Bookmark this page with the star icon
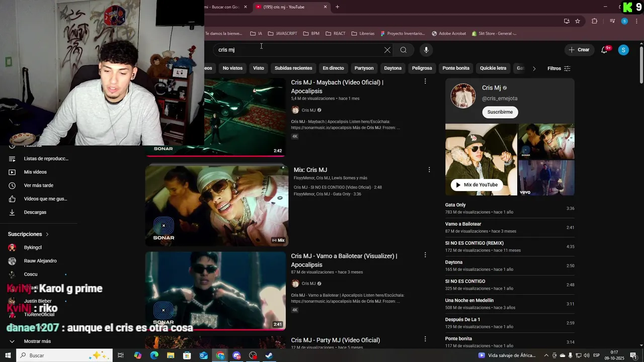Screen dimensions: 644x362 (x=578, y=21)
